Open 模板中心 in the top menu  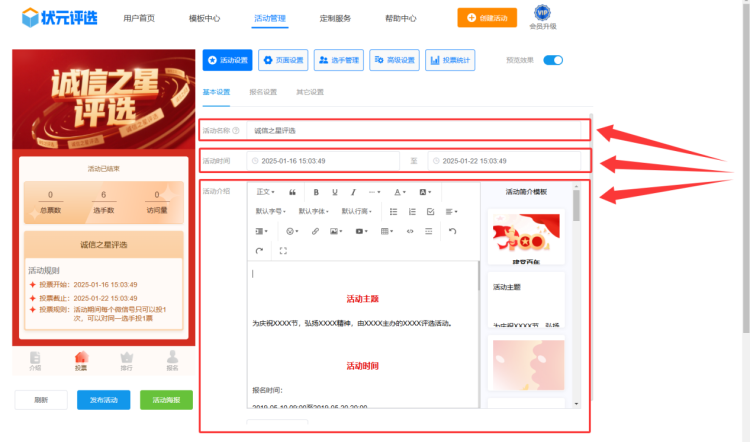point(204,18)
